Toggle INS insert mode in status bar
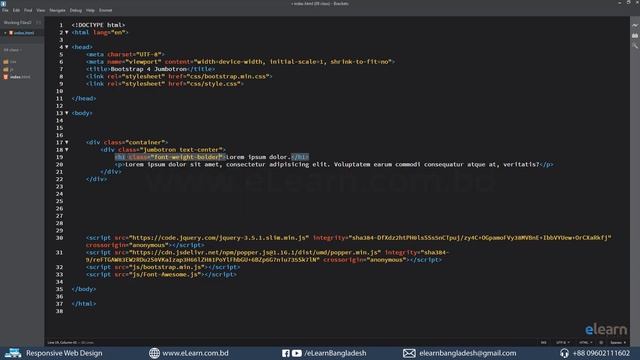Viewport: 640px width, 360px height. pos(544,342)
